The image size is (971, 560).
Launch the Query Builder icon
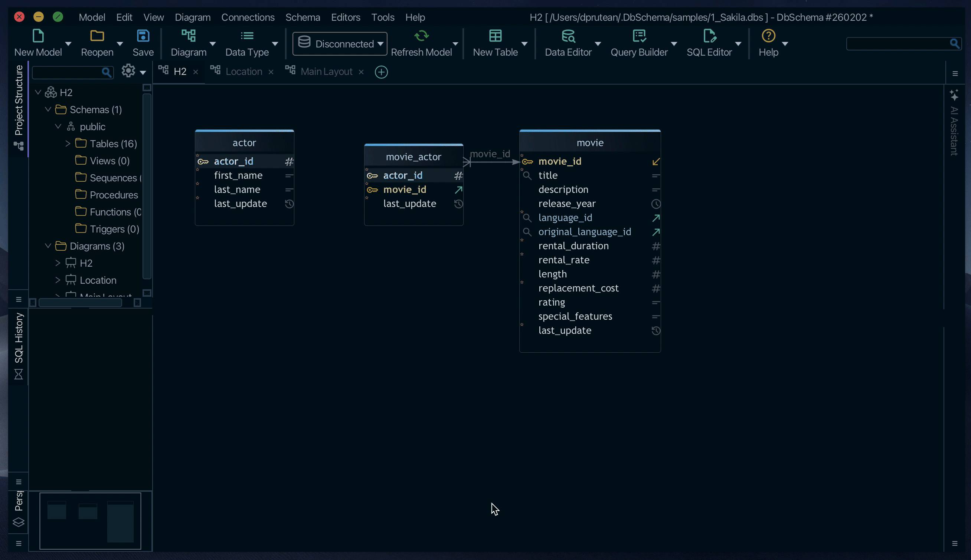pos(639,36)
